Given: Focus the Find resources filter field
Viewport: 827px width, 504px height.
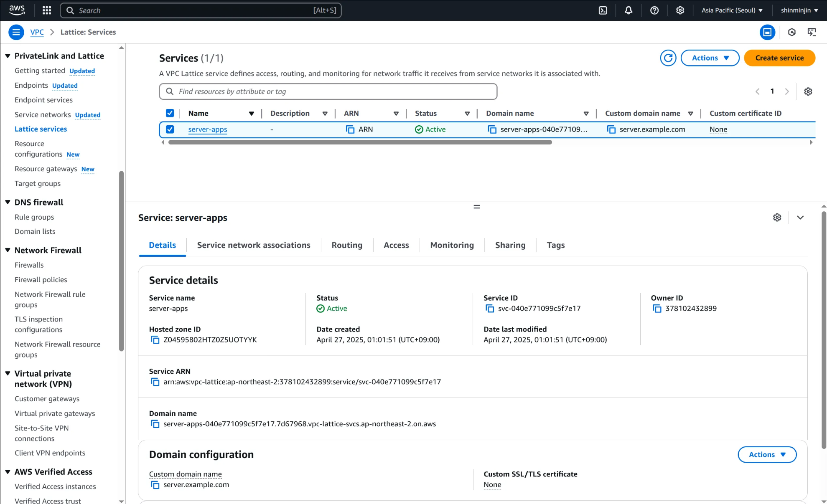Looking at the screenshot, I should (x=328, y=91).
